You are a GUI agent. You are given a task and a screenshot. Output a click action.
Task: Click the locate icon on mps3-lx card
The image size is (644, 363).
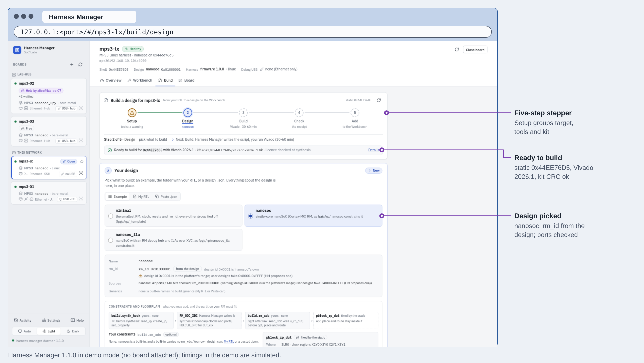tap(81, 174)
